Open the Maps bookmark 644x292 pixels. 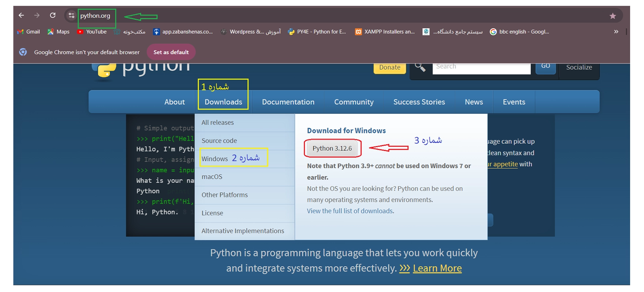pos(58,32)
